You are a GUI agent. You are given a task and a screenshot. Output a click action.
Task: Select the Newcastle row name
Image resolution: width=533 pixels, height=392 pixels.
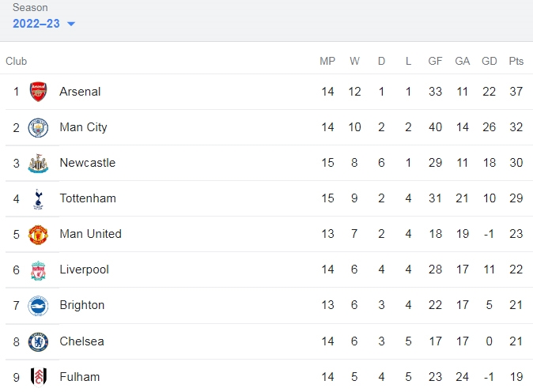coord(87,163)
